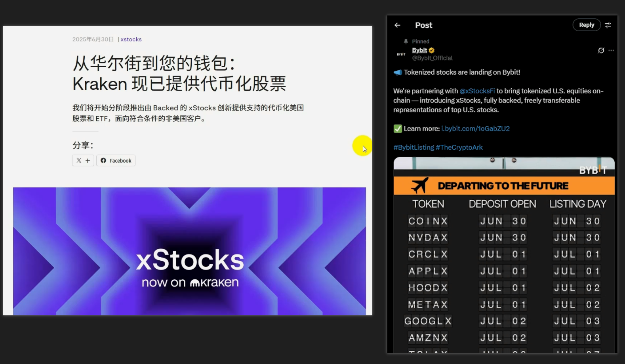This screenshot has height=364, width=625.
Task: Click the verified badge next to Bybit
Action: click(x=432, y=50)
